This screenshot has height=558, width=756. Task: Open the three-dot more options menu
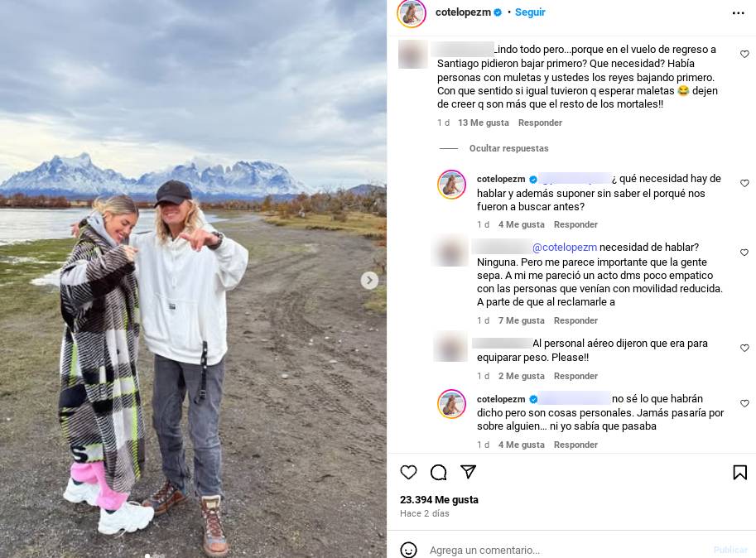click(738, 13)
